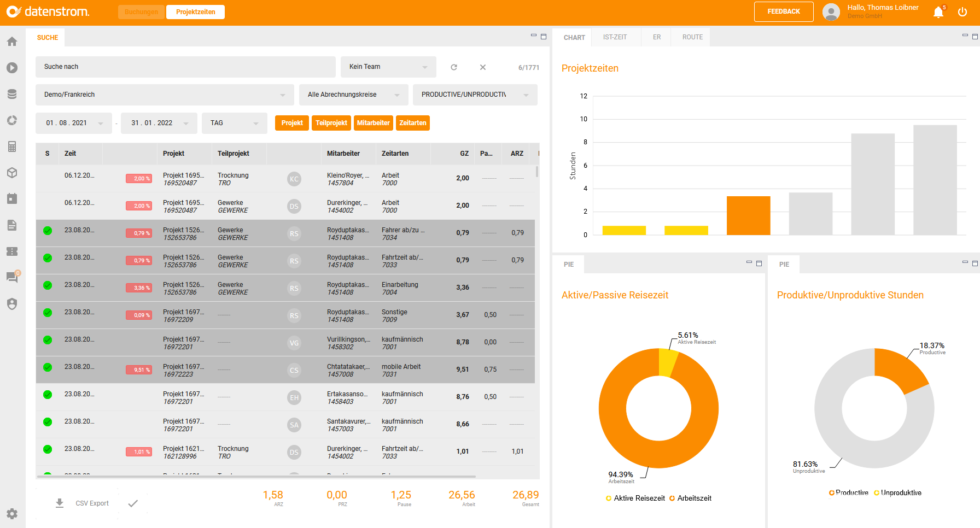This screenshot has height=528, width=980.
Task: Click the refresh icon next to the search field
Action: (454, 67)
